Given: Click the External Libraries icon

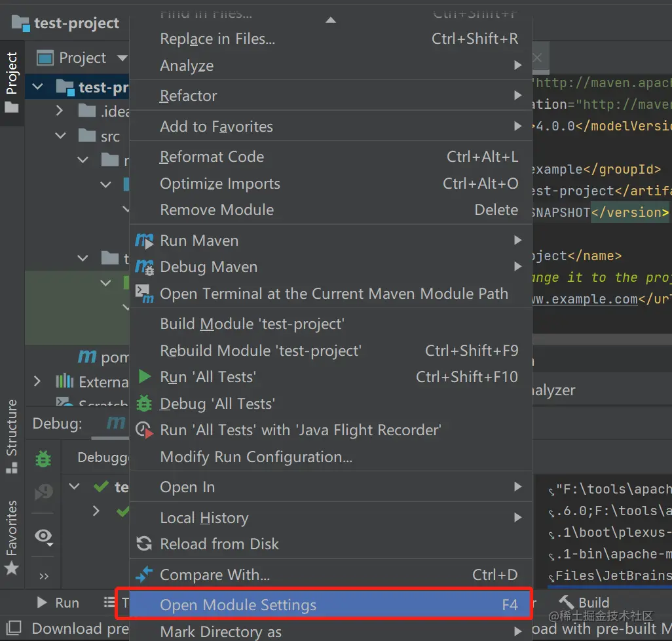Looking at the screenshot, I should (x=65, y=381).
